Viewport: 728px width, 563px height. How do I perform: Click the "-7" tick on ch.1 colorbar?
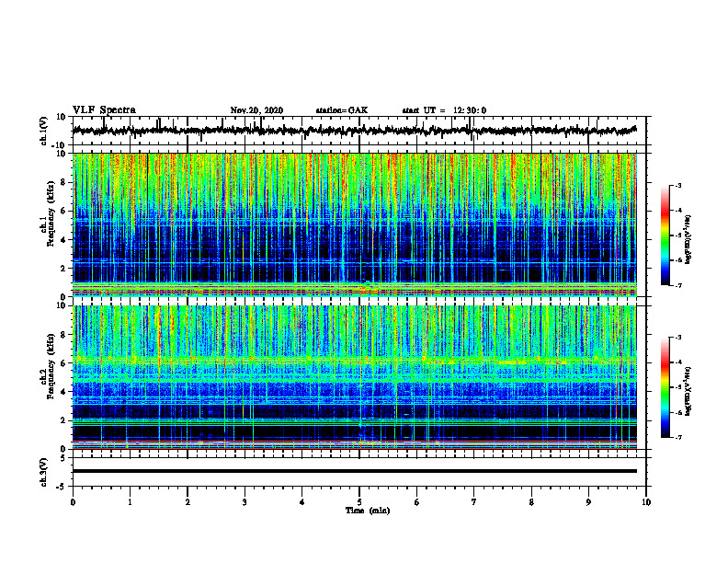pyautogui.click(x=677, y=285)
